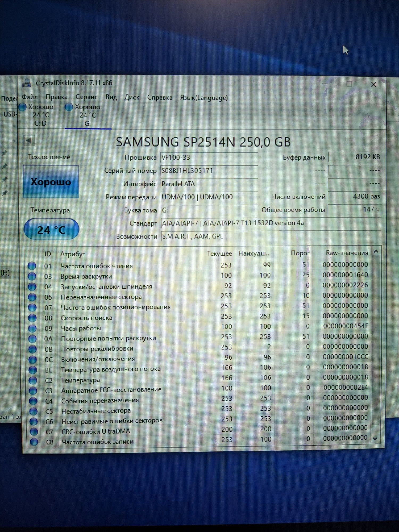Click the UDMA/100 transfer mode field
399x532 pixels.
point(209,197)
